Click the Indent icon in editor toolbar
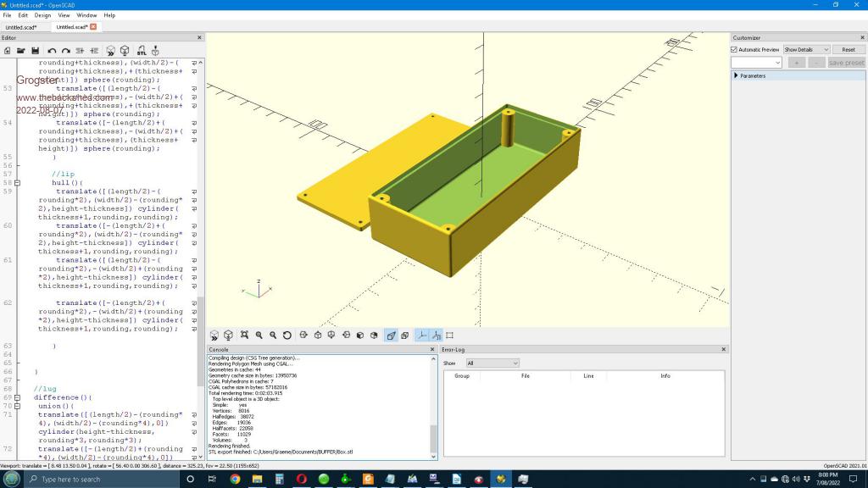868x488 pixels. [x=95, y=51]
